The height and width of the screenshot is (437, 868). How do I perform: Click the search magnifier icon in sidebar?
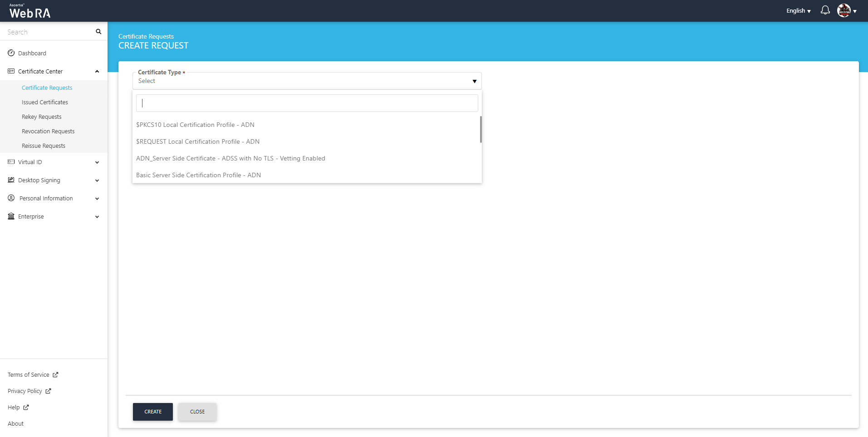pos(98,32)
